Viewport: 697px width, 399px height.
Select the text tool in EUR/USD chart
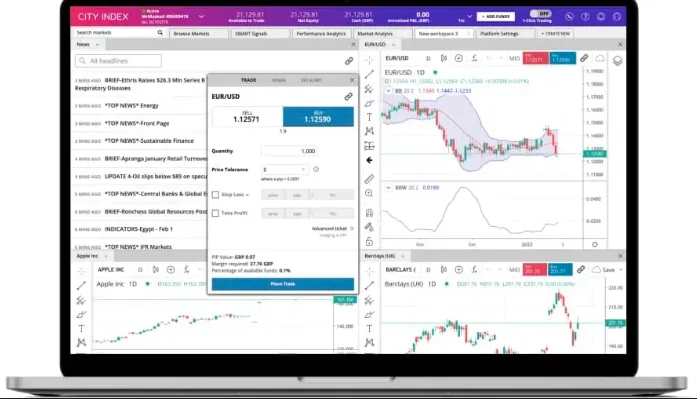click(x=369, y=117)
